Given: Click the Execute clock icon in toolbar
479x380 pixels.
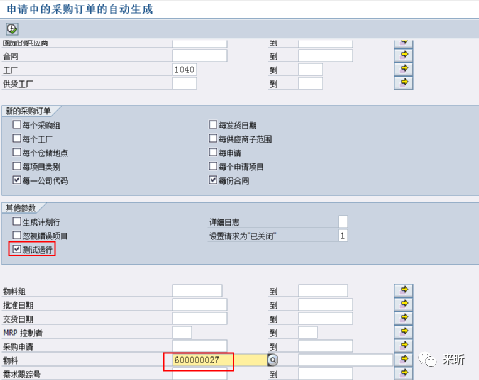Looking at the screenshot, I should 12,29.
